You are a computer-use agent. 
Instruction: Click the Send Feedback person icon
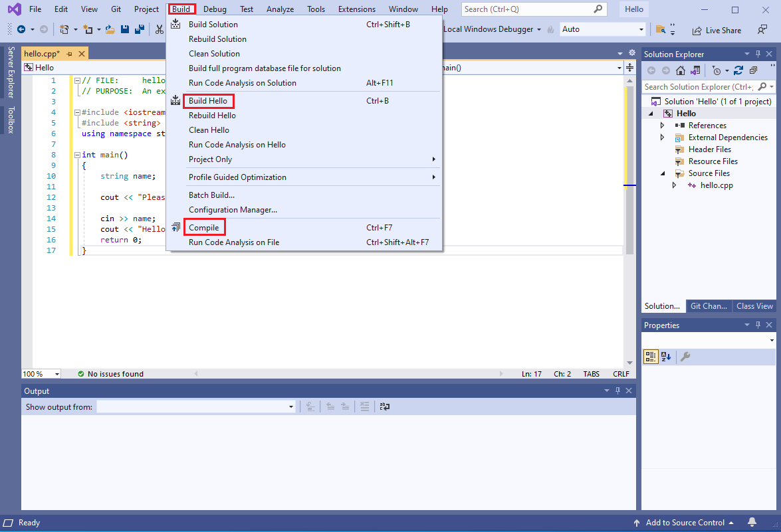point(762,30)
